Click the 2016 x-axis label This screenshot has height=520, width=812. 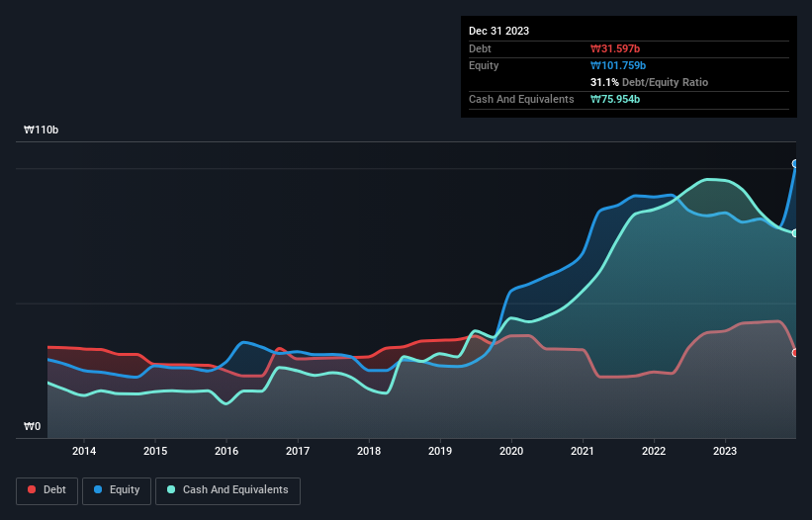coord(226,451)
